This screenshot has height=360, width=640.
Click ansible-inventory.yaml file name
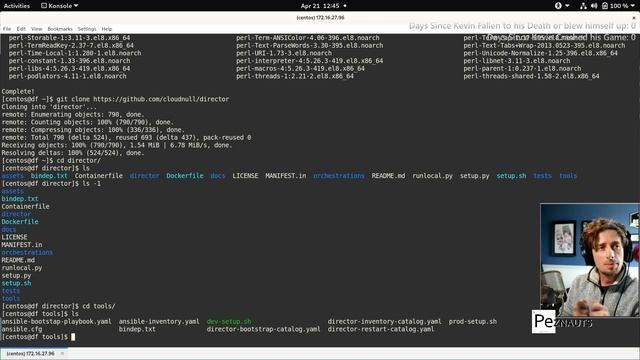tap(159, 322)
